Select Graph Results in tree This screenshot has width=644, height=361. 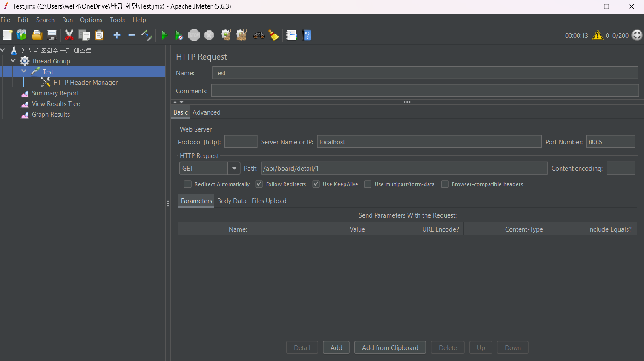pos(51,115)
